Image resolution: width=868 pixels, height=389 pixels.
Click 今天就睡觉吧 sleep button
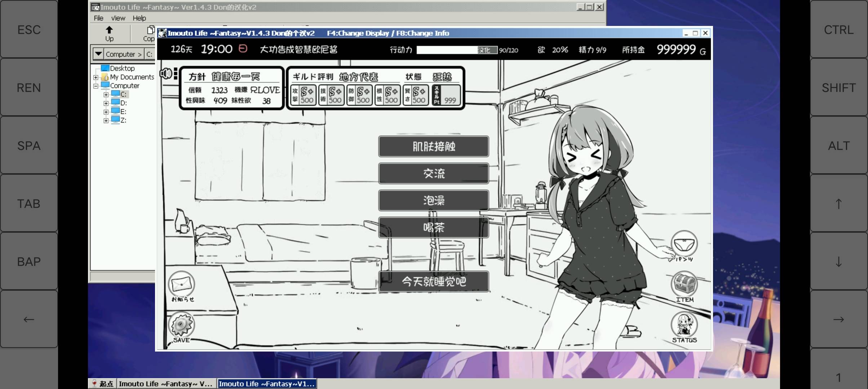click(x=433, y=281)
